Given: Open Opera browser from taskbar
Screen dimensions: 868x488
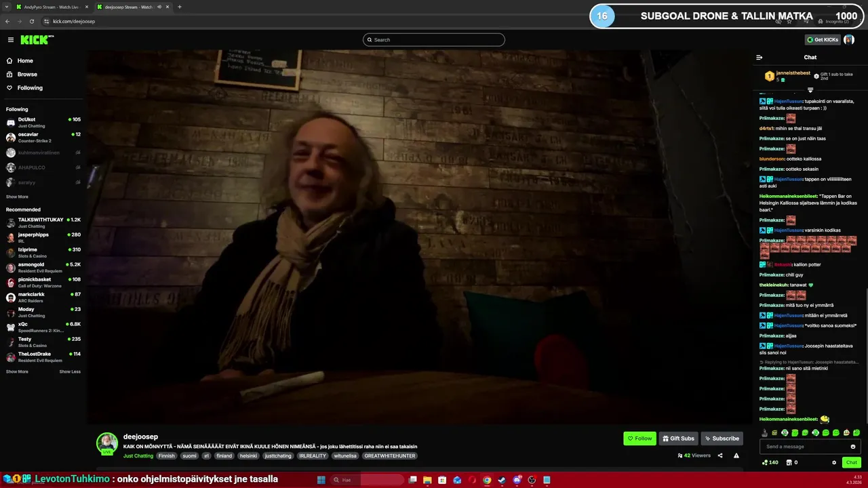Looking at the screenshot, I should coord(472,480).
